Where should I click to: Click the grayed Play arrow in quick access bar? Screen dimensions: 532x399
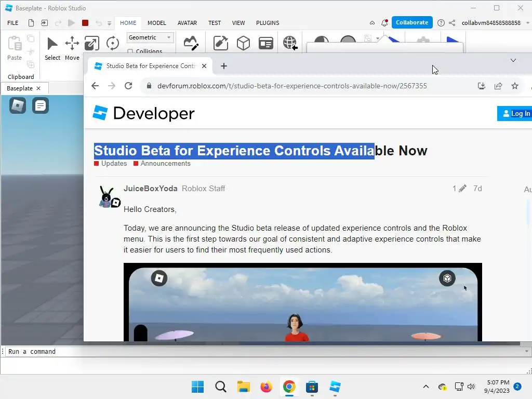(x=71, y=23)
